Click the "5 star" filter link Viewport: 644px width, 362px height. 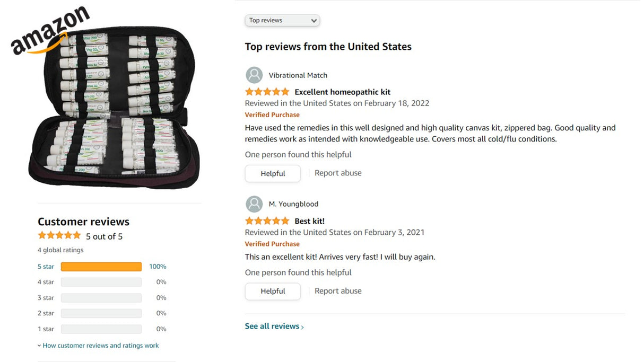pyautogui.click(x=46, y=266)
